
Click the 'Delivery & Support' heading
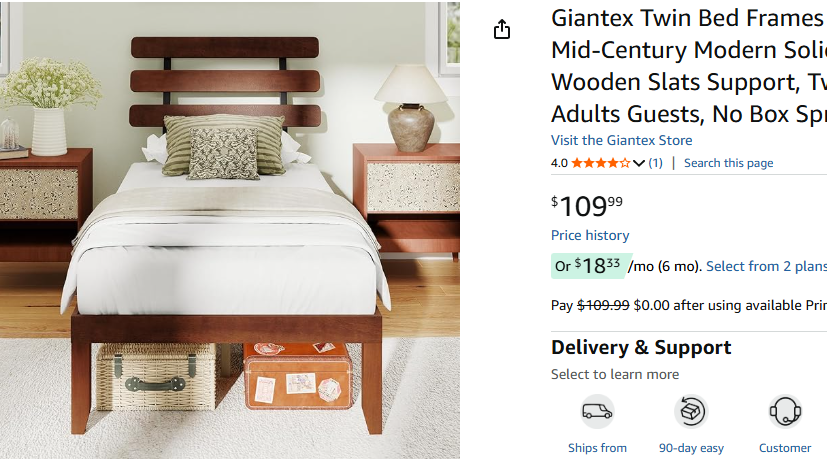[641, 347]
